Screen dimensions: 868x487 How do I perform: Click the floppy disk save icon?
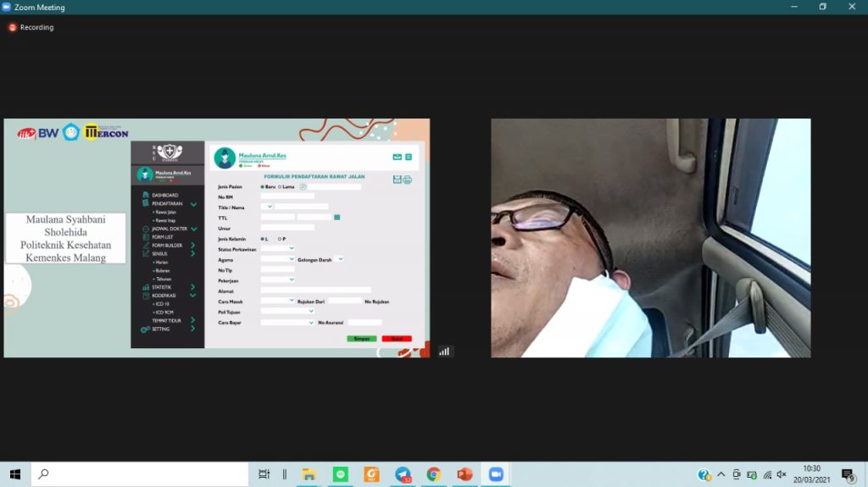(x=398, y=180)
